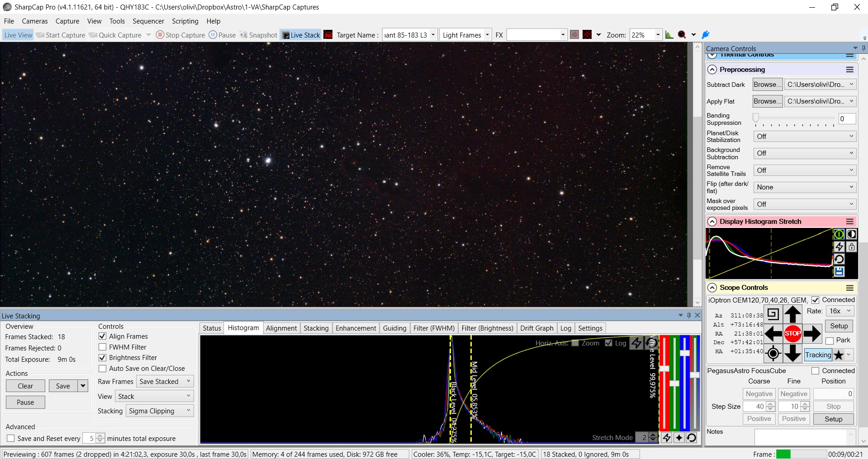868x459 pixels.
Task: Click the blue plug icon in toolbar
Action: (705, 35)
